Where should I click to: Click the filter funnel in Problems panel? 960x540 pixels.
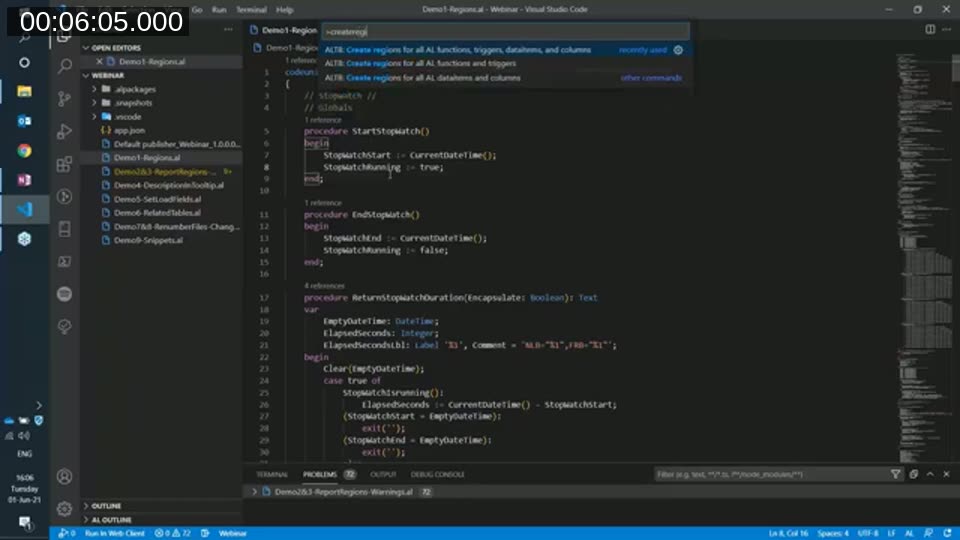pyautogui.click(x=896, y=474)
